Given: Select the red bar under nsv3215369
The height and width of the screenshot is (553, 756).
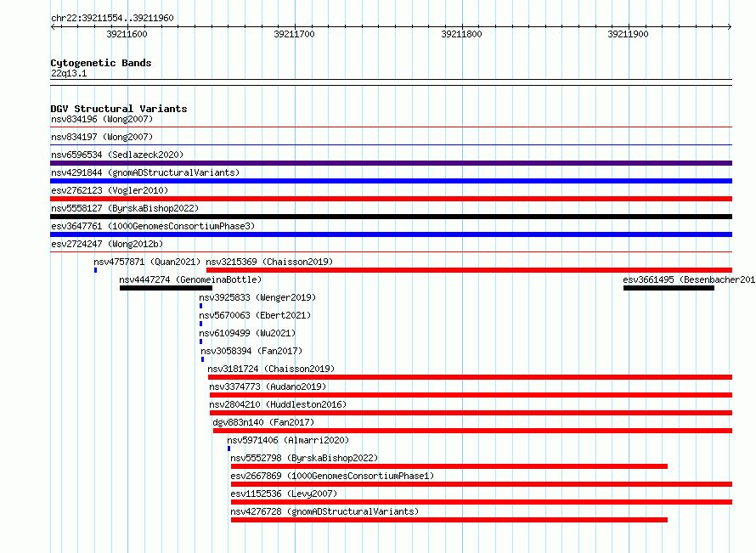Looking at the screenshot, I should (469, 270).
